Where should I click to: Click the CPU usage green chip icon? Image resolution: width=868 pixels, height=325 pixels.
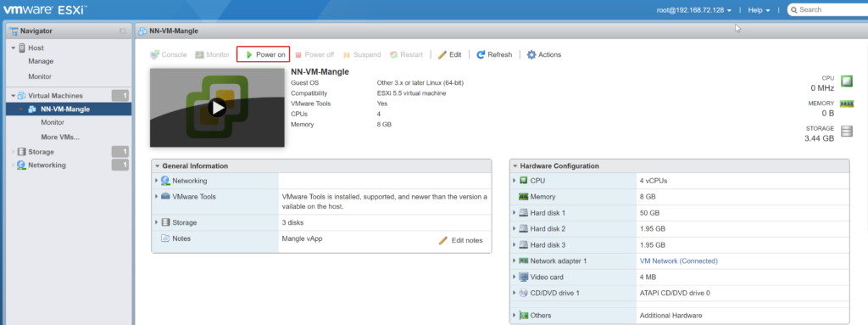[847, 81]
